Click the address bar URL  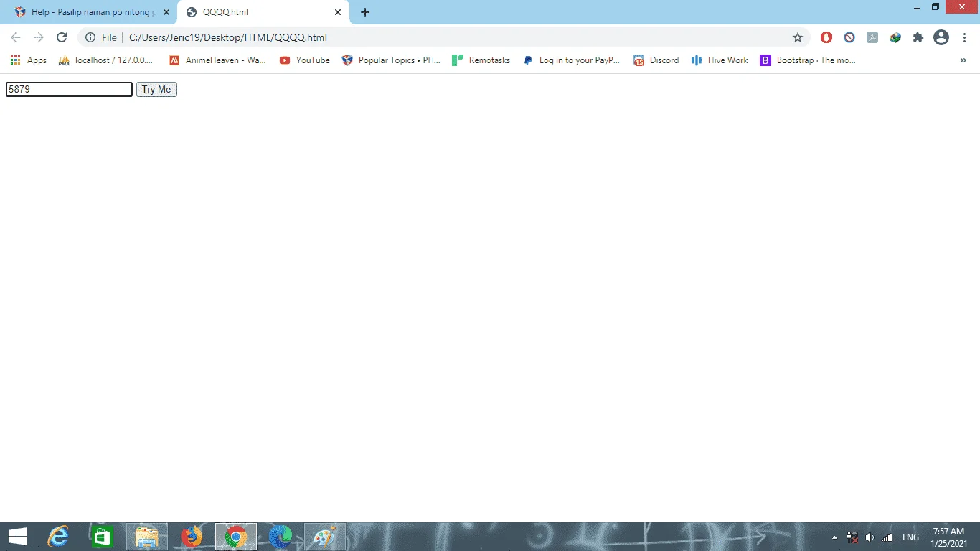228,37
